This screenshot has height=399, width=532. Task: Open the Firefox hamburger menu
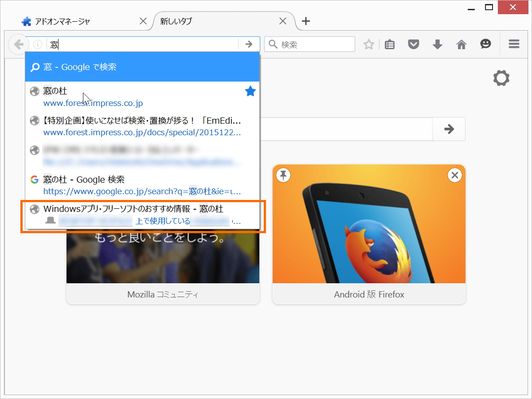(513, 44)
